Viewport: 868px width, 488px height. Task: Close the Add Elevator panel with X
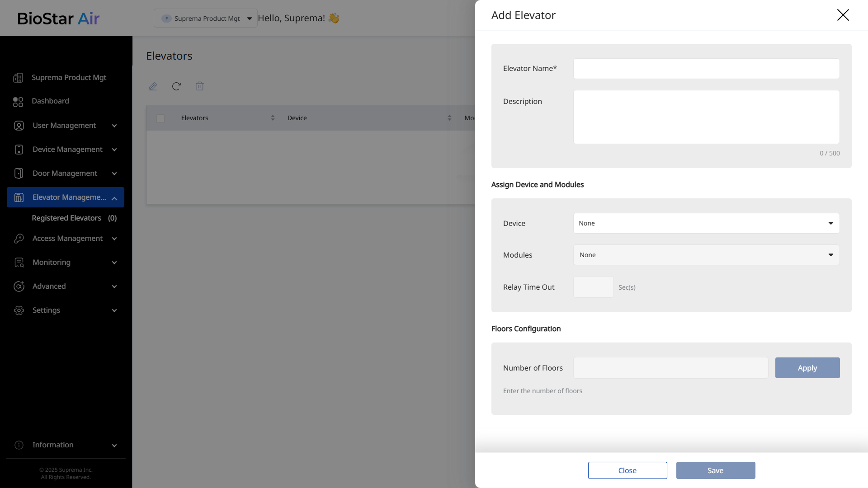click(843, 15)
